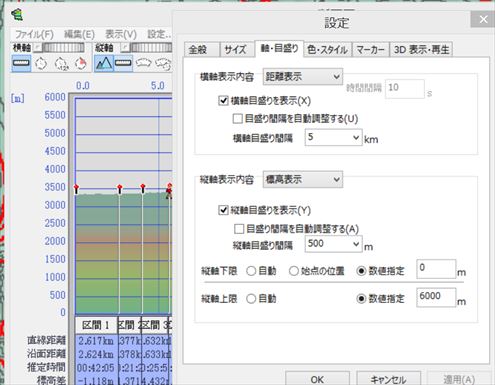Click the last cut-off gauge icon in 縦軸 toolbar
This screenshot has height=385, width=495.
pos(163,63)
